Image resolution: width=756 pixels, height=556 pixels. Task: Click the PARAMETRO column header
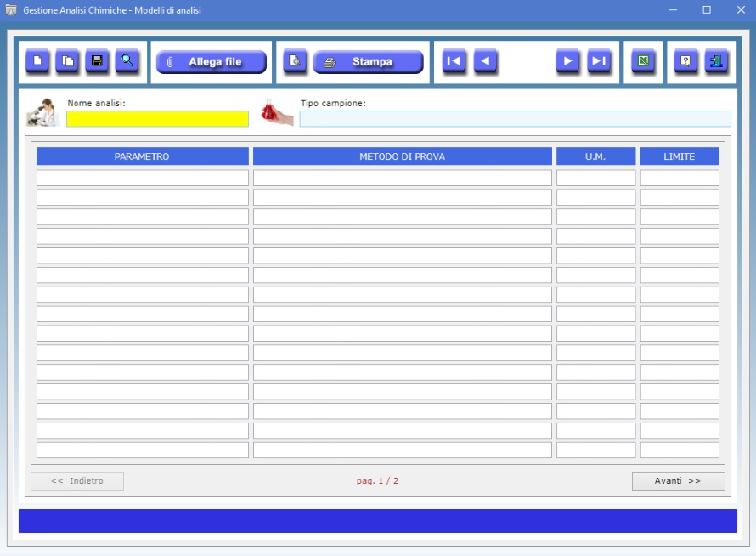coord(143,156)
